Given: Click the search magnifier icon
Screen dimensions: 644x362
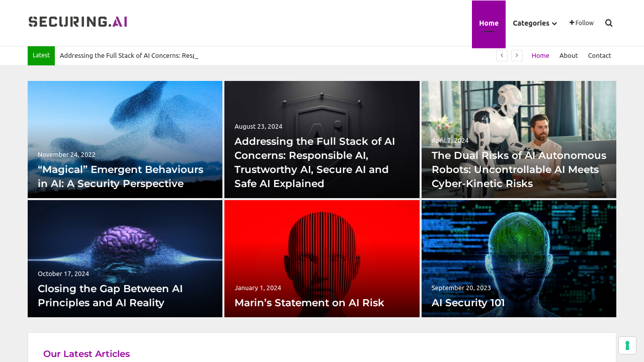Looking at the screenshot, I should pos(609,23).
